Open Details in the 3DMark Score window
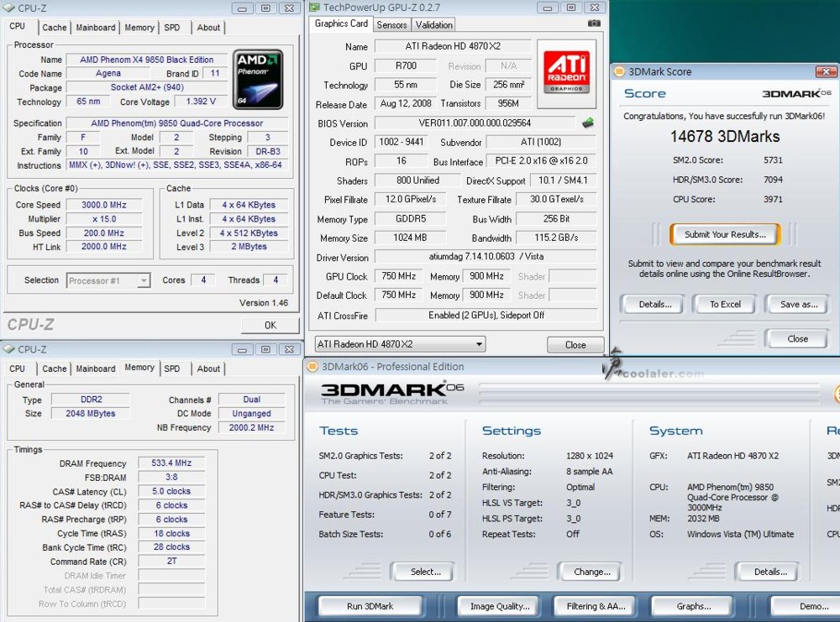The width and height of the screenshot is (840, 622). 654,305
